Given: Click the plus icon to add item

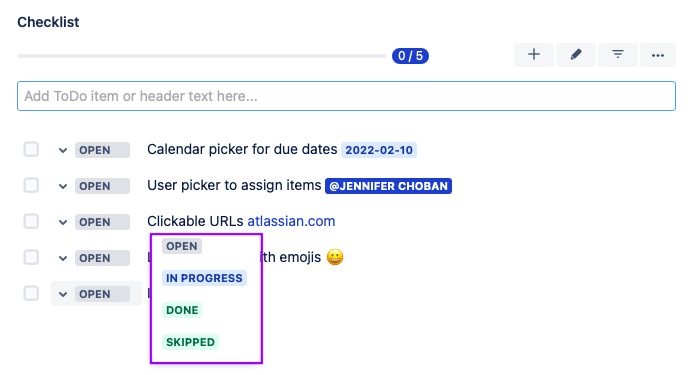Looking at the screenshot, I should click(x=533, y=55).
